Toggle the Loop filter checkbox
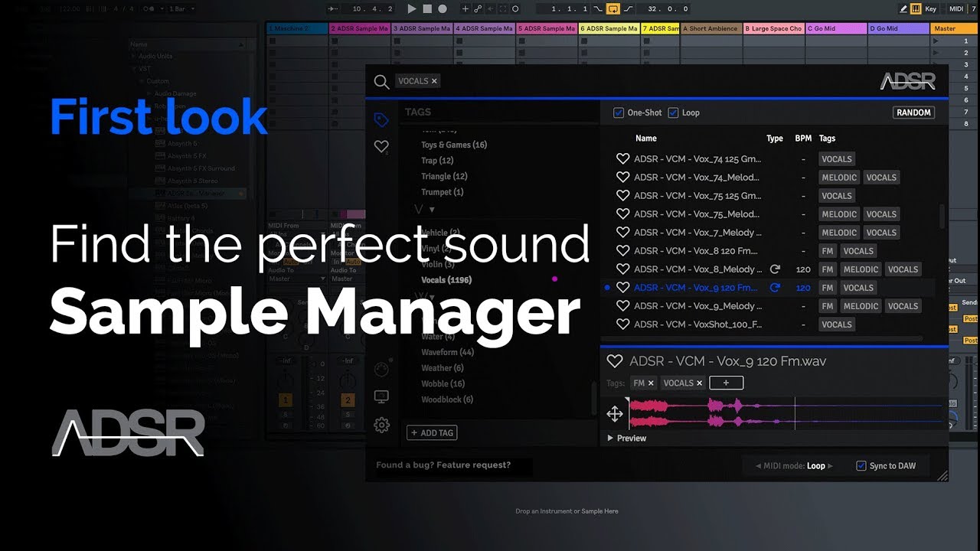Viewport: 980px width, 551px height. click(x=673, y=112)
